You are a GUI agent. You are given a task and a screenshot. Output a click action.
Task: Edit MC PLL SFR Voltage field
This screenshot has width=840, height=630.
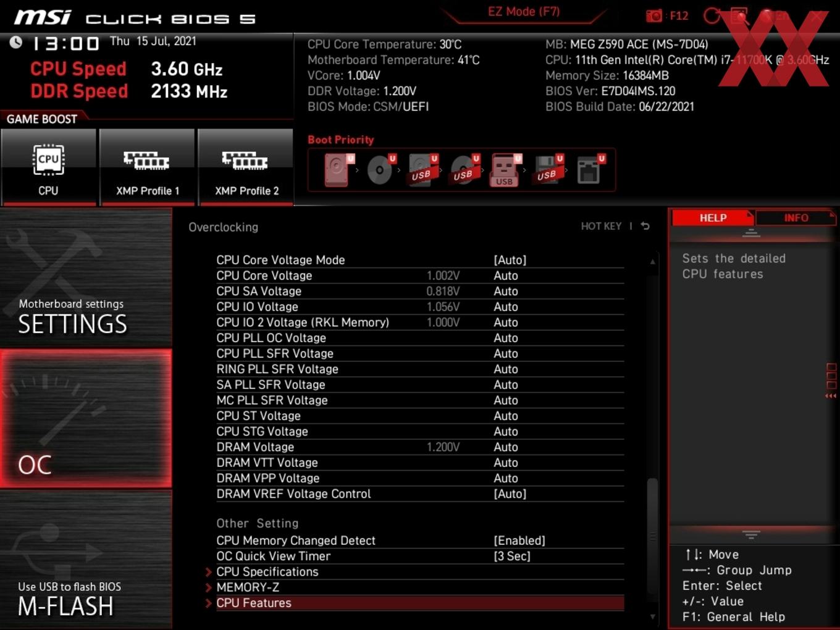[506, 400]
